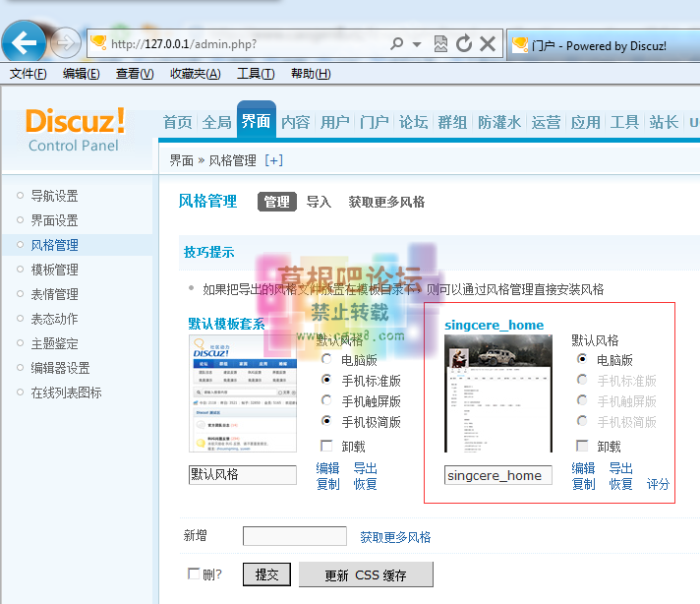
Task: Open the 获取更多风格 sub-tab at the top
Action: tap(386, 202)
